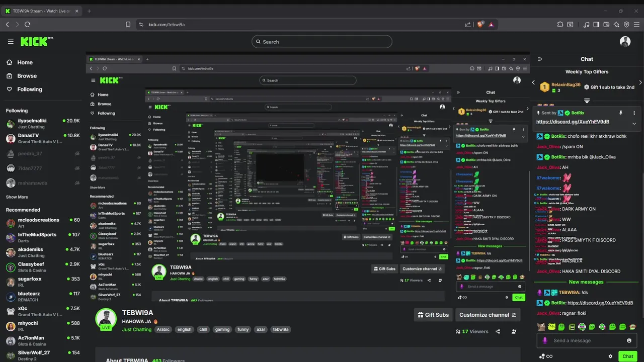Toggle the Brave sidebar panel icon
The image size is (644, 362).
[596, 24]
